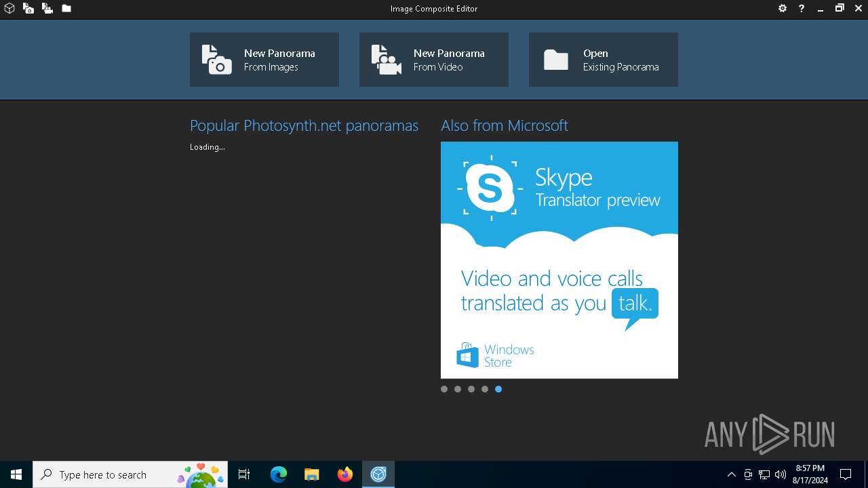Viewport: 868px width, 488px height.
Task: Click the new panorama from images titlebar icon
Action: 28,9
